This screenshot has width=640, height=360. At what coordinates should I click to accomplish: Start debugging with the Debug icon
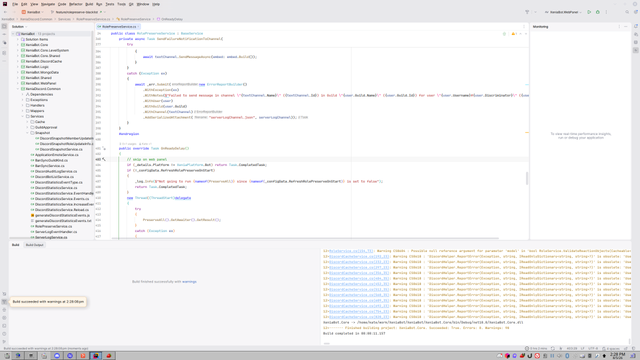coord(598,12)
